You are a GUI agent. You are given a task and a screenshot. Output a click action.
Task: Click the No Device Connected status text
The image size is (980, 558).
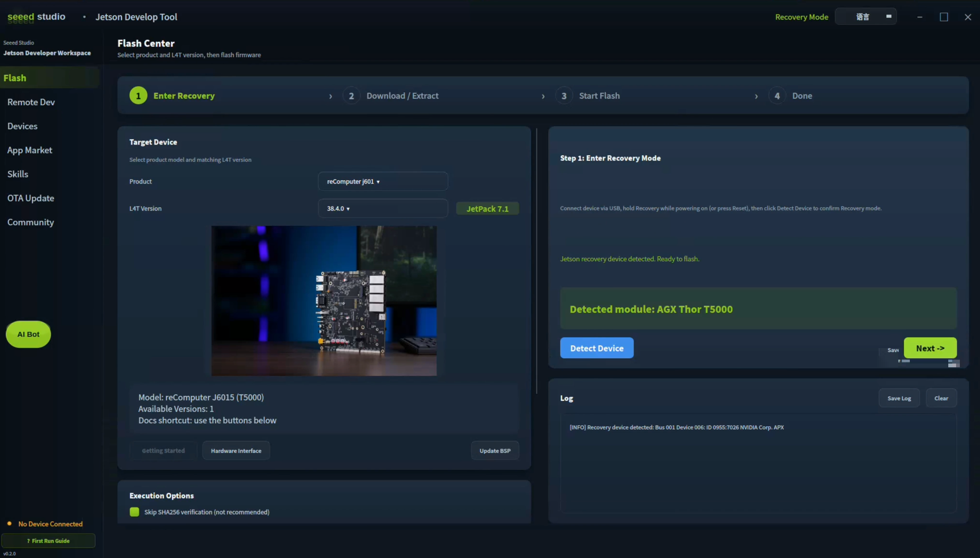click(51, 524)
